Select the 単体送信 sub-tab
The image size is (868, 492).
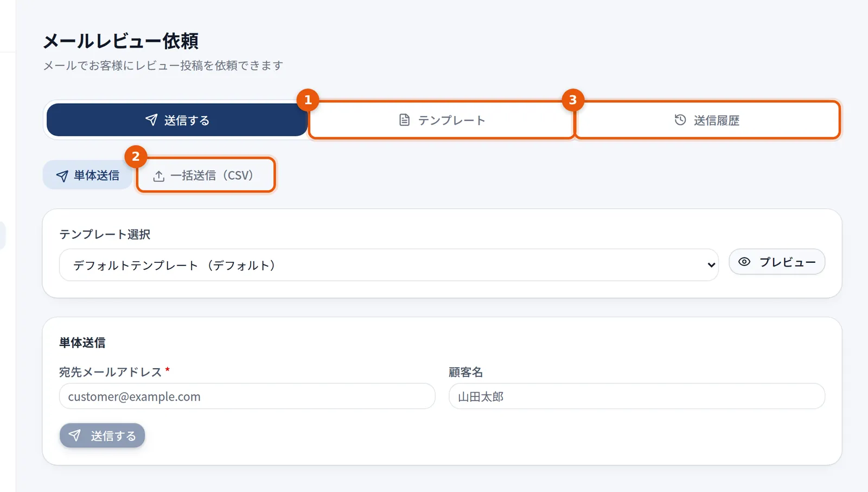(x=87, y=175)
